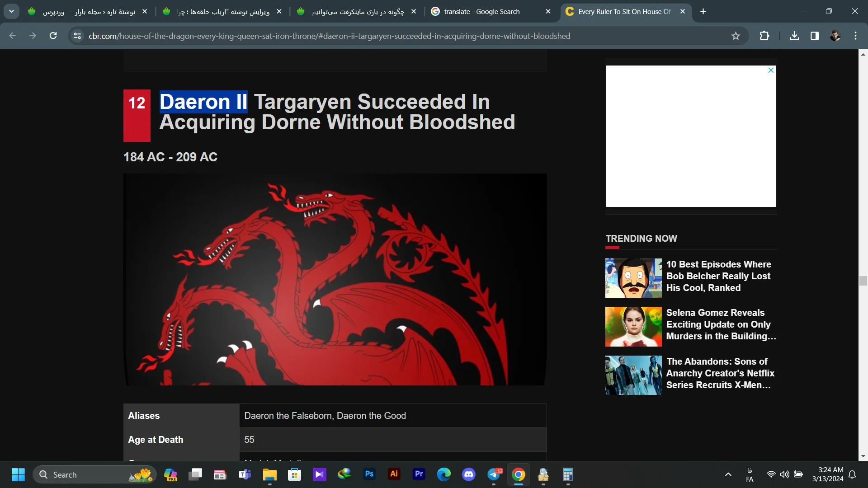This screenshot has height=488, width=868.
Task: Open The Abandons Netflix series article
Action: [720, 373]
